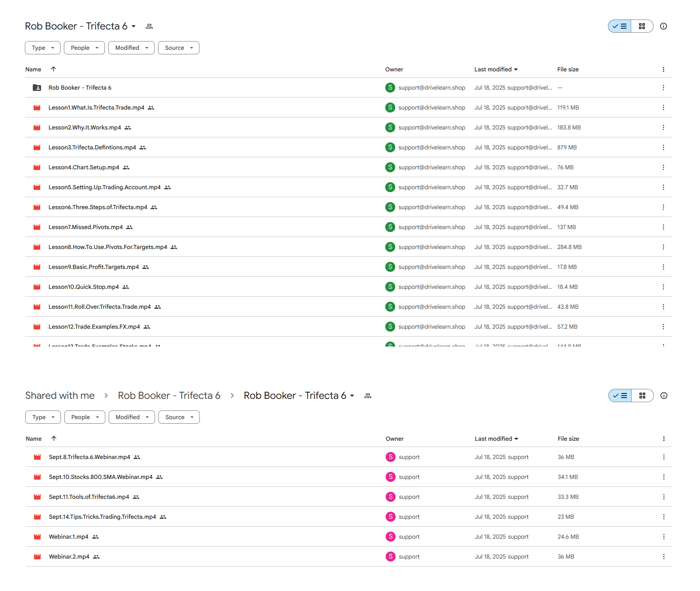Select Lesson4.Chart.Setup.mp4 file name
The height and width of the screenshot is (591, 700).
84,167
